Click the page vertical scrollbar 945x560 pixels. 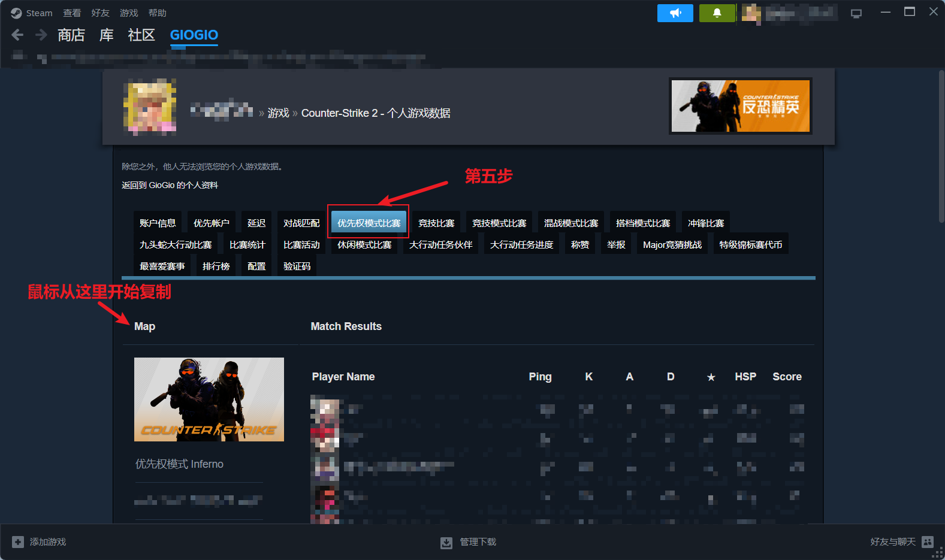tap(941, 147)
